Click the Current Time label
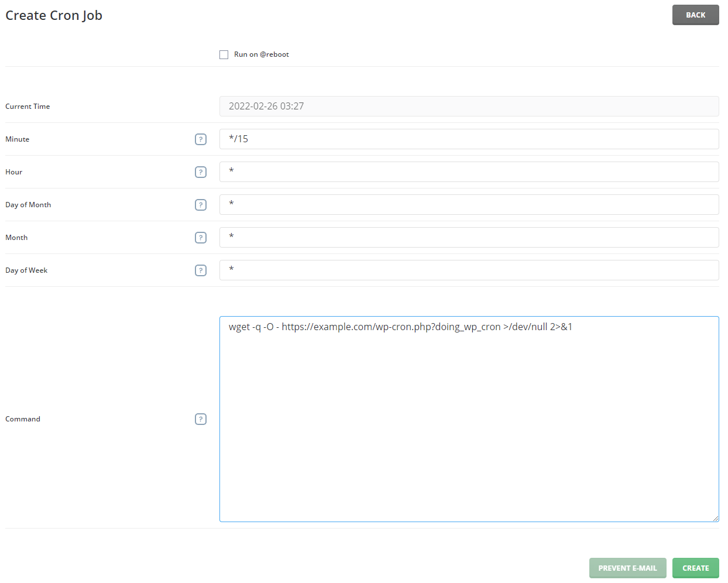The height and width of the screenshot is (583, 728). coord(28,107)
